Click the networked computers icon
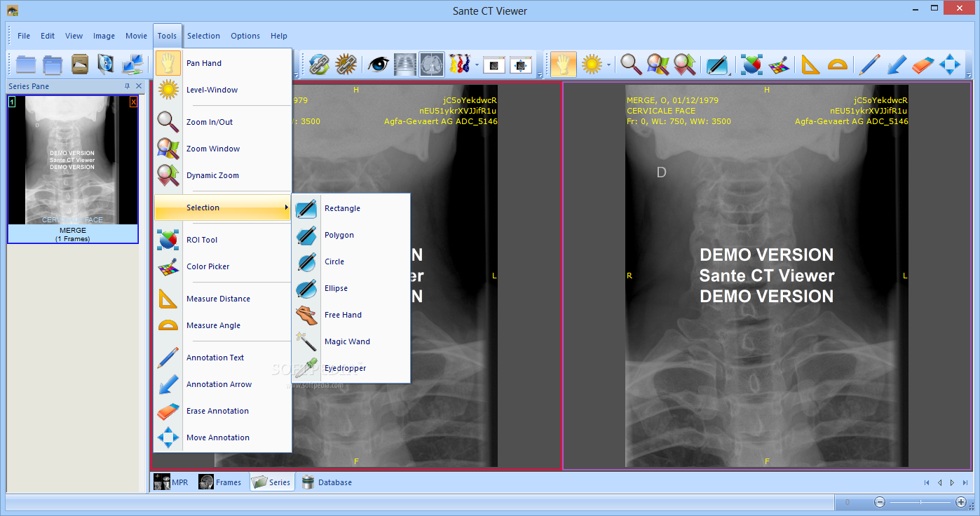 (x=132, y=64)
